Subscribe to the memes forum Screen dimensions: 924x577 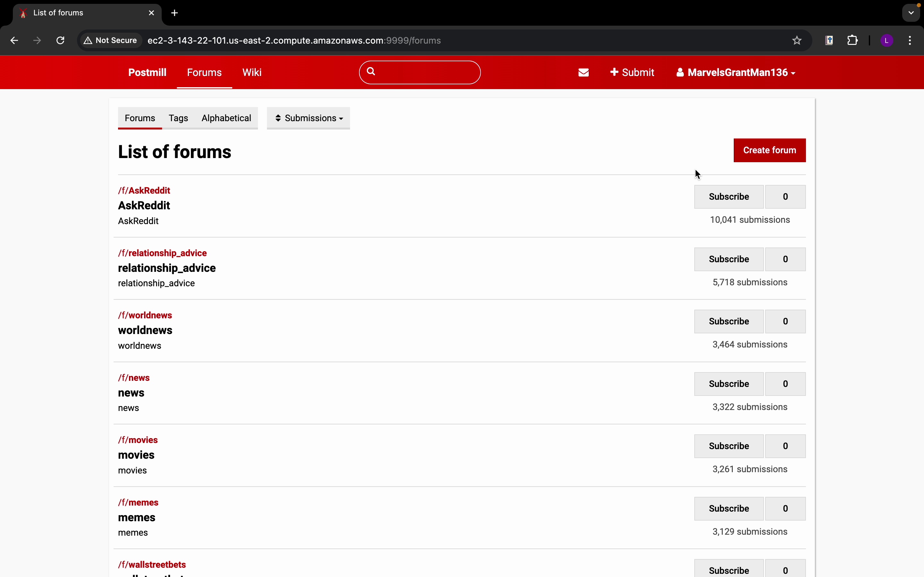(729, 509)
